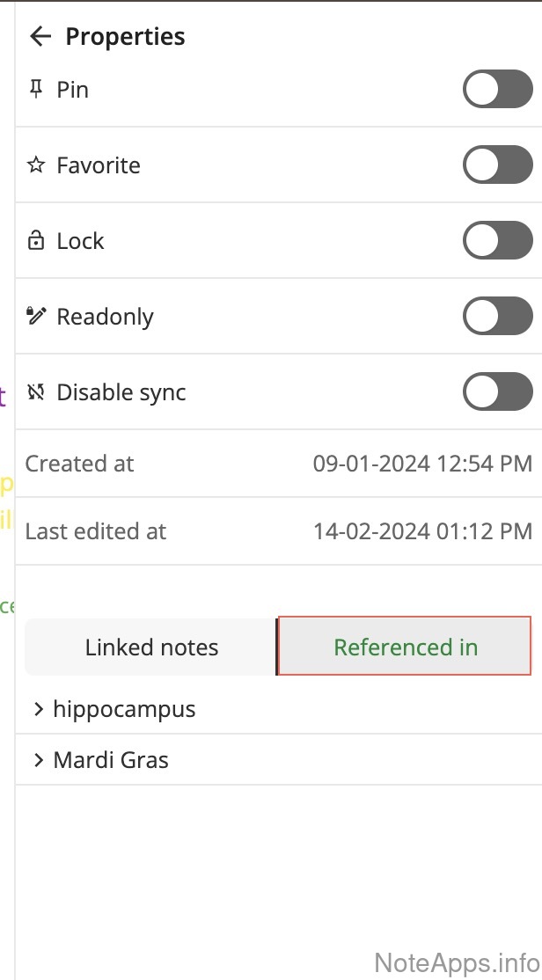Screen dimensions: 542x980
Task: Enable the Readonly toggle
Action: tap(497, 317)
